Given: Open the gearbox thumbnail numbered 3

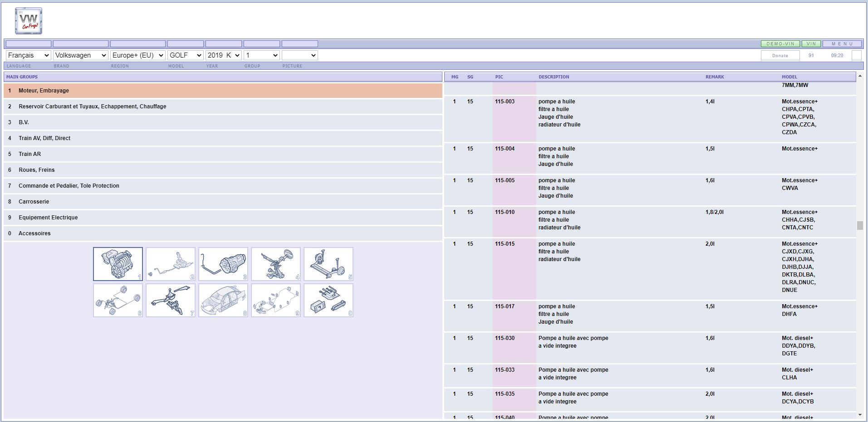Looking at the screenshot, I should tap(223, 264).
